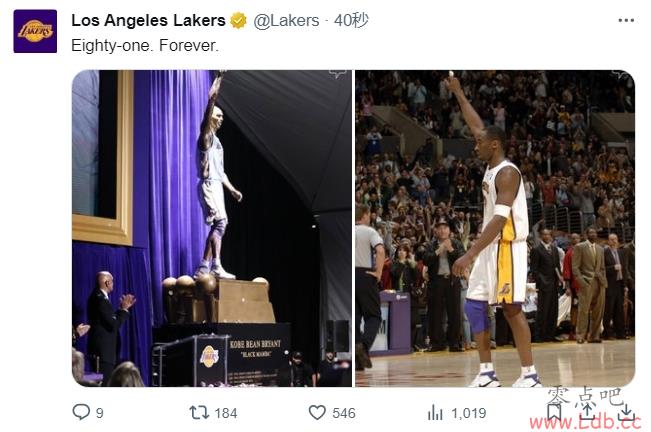Click the like count 546
The image size is (651, 432).
tap(344, 413)
